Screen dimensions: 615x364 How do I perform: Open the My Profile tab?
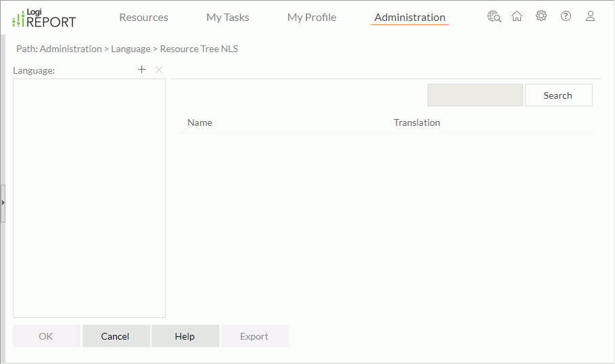pyautogui.click(x=311, y=18)
